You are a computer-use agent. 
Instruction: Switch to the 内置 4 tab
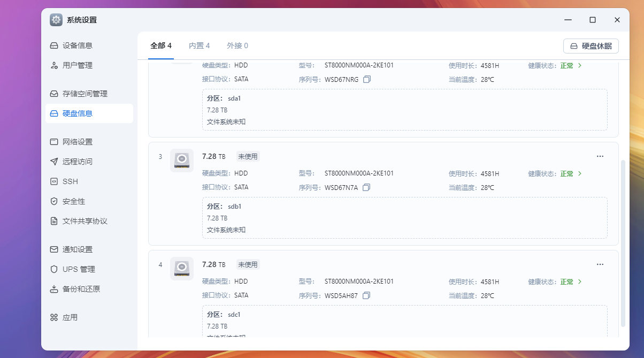(x=199, y=46)
